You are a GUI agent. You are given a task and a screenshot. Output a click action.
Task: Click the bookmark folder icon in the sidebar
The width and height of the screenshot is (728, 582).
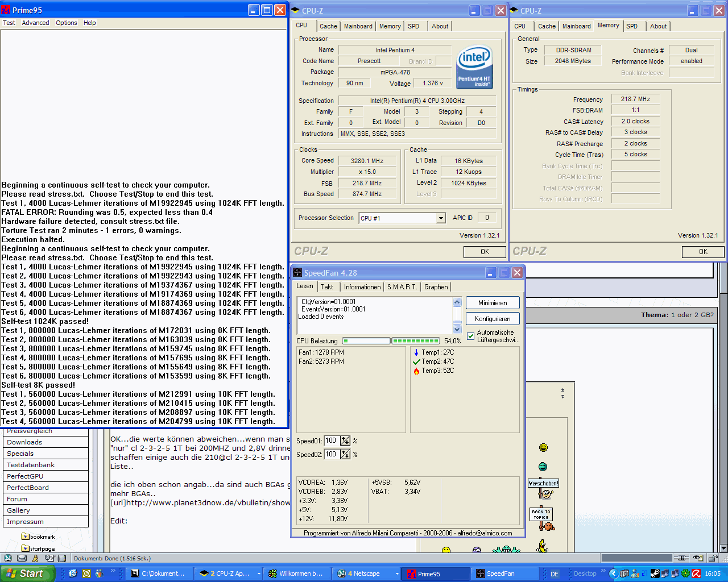click(25, 537)
